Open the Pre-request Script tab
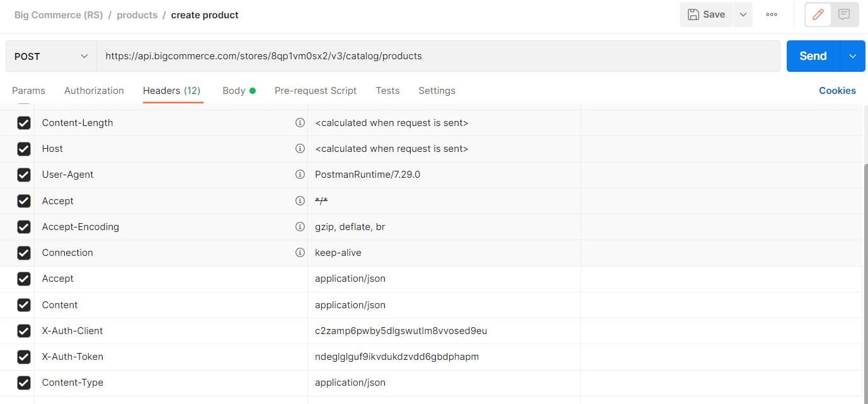Image resolution: width=868 pixels, height=404 pixels. click(315, 90)
